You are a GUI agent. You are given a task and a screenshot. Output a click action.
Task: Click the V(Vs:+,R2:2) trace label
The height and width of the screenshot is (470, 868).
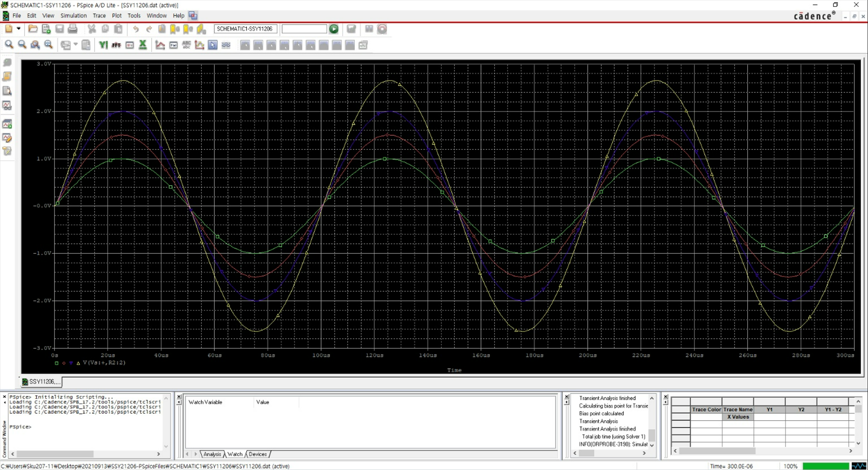[x=104, y=363]
